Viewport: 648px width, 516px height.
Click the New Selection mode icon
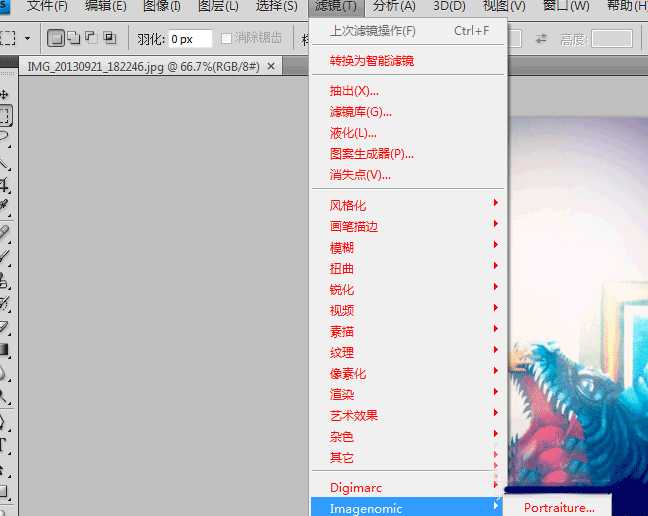click(56, 39)
